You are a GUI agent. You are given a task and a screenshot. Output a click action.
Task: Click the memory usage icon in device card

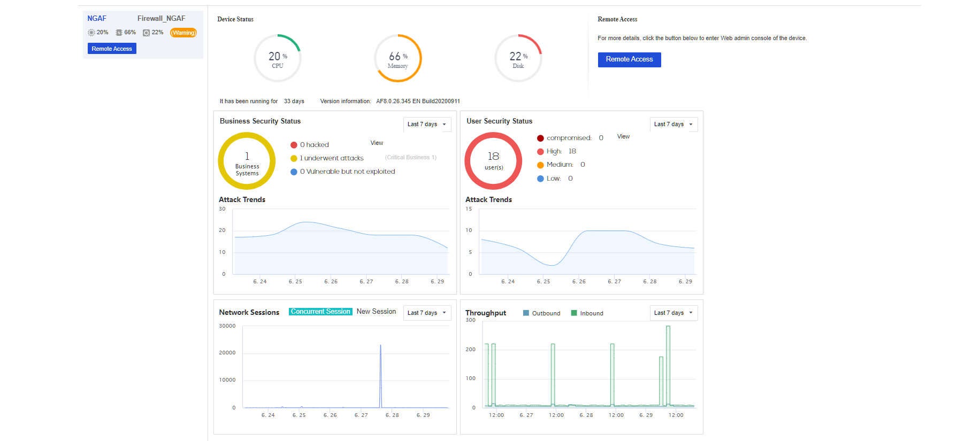pos(119,33)
